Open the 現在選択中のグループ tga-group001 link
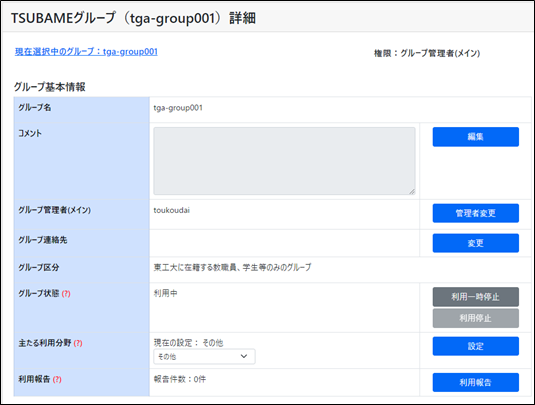 (x=86, y=52)
